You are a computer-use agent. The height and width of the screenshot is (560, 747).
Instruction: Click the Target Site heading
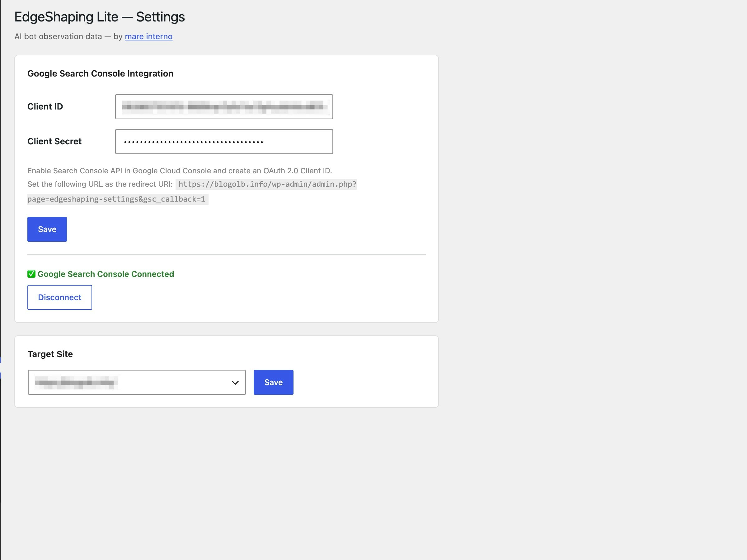click(x=50, y=354)
